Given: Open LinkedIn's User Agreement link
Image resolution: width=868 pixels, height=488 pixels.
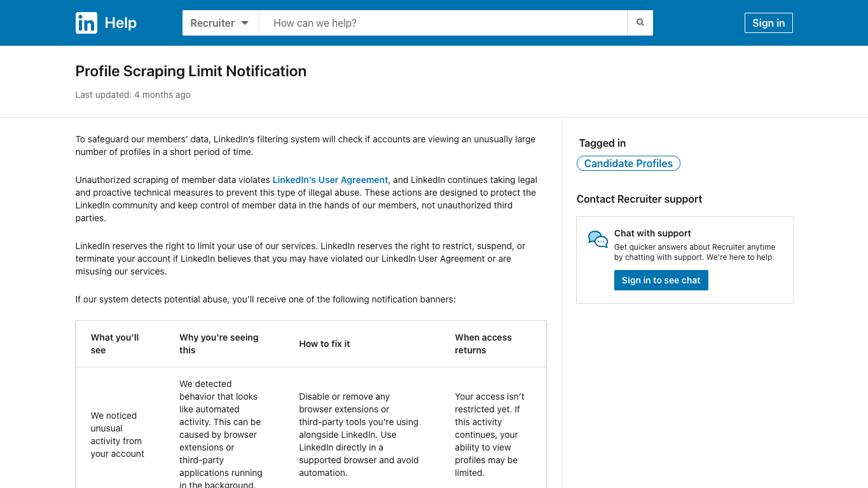Looking at the screenshot, I should pyautogui.click(x=330, y=180).
